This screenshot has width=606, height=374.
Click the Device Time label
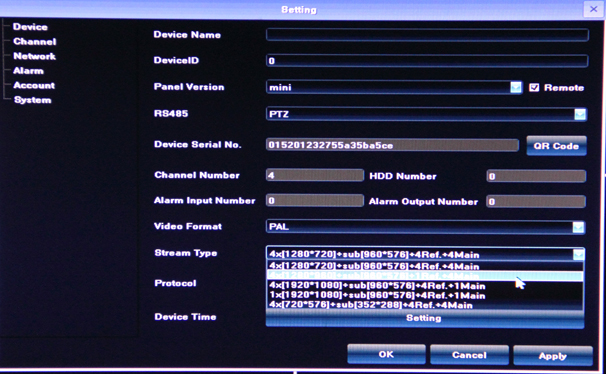point(185,317)
